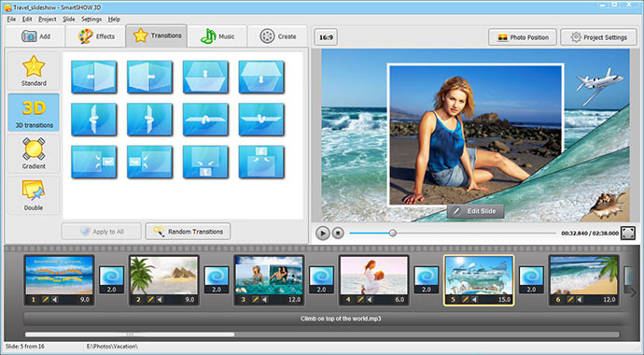The height and width of the screenshot is (355, 644).
Task: Select slide 2 pyramids thumbnail
Action: [x=164, y=276]
